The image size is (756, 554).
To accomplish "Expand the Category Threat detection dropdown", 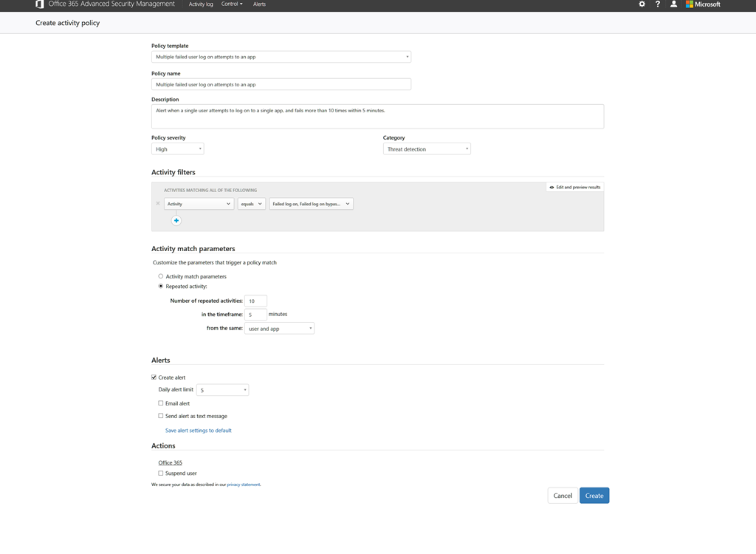I will click(427, 149).
